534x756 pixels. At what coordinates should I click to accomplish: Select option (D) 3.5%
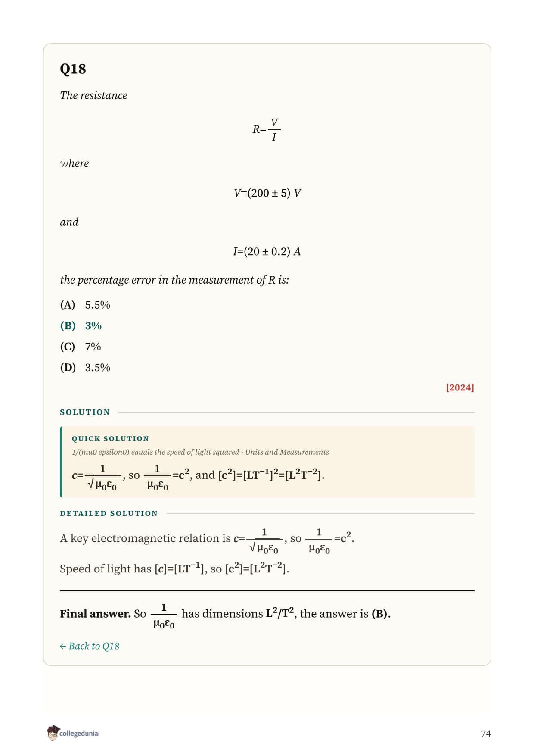pos(85,367)
